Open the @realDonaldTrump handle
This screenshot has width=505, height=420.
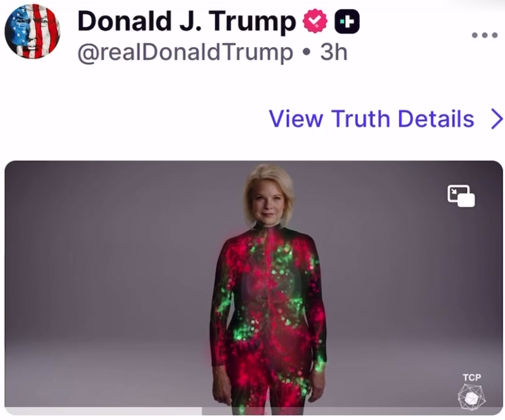coord(185,53)
